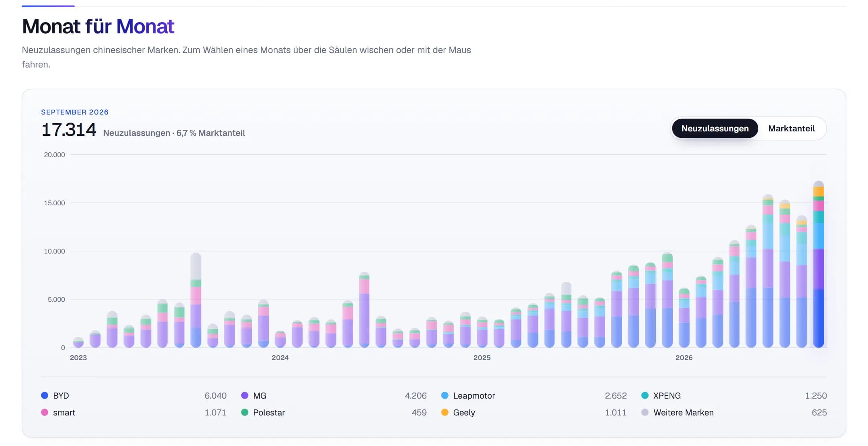The image size is (868, 446).
Task: Click the Weitere Marken value '625'
Action: pos(819,412)
